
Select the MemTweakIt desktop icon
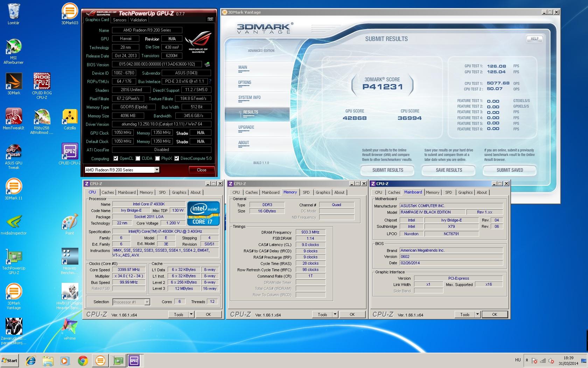(x=14, y=119)
